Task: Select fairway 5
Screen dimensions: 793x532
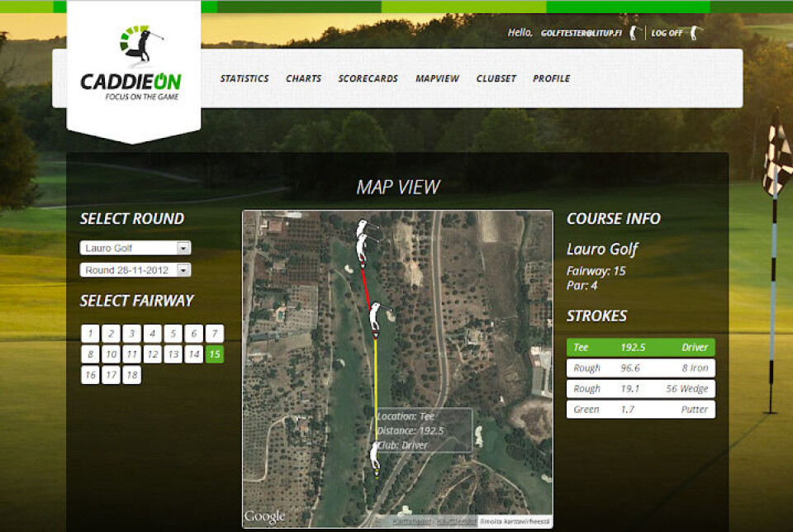Action: click(173, 334)
